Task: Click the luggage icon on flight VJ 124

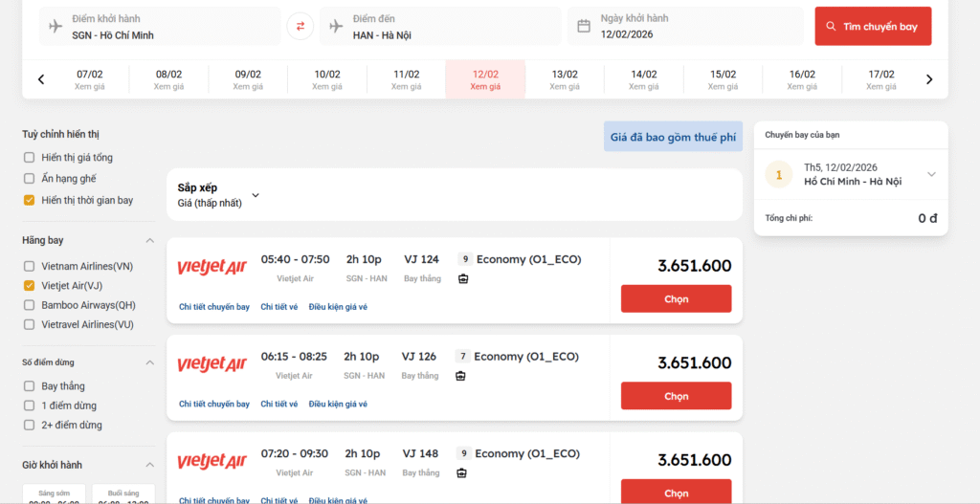Action: point(463,278)
